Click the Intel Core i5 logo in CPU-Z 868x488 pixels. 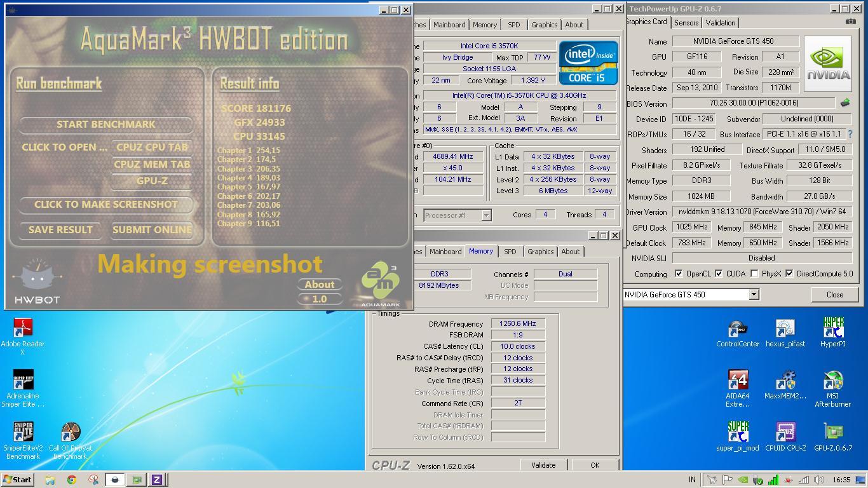pyautogui.click(x=588, y=63)
